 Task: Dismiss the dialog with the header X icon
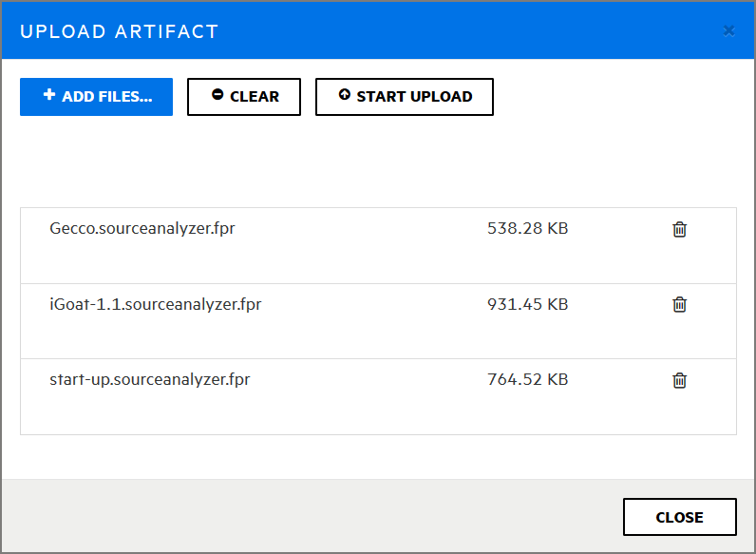click(x=728, y=30)
